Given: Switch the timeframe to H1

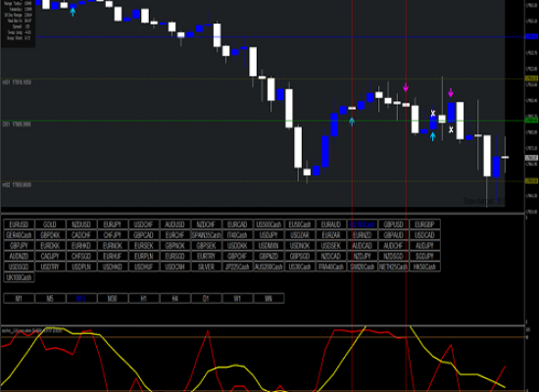Looking at the screenshot, I should (x=144, y=299).
